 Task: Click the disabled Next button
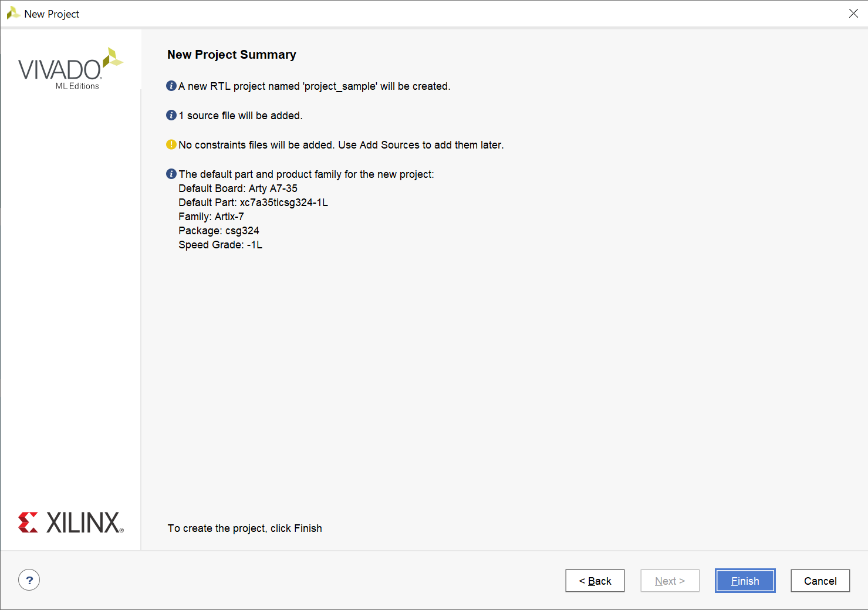pyautogui.click(x=670, y=581)
